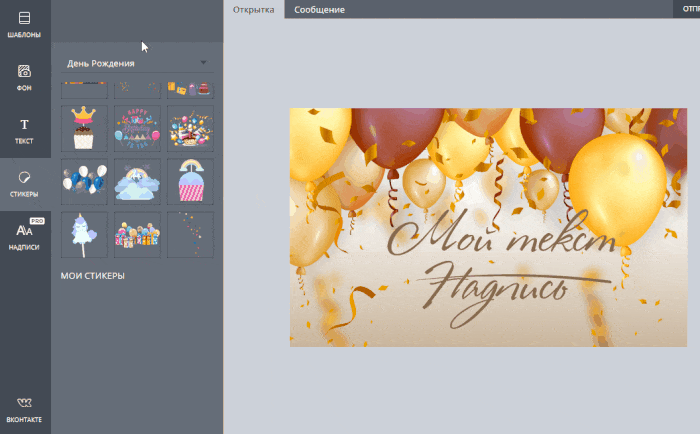Image resolution: width=700 pixels, height=434 pixels.
Task: Add the Happy Birthday badge sticker
Action: (137, 129)
